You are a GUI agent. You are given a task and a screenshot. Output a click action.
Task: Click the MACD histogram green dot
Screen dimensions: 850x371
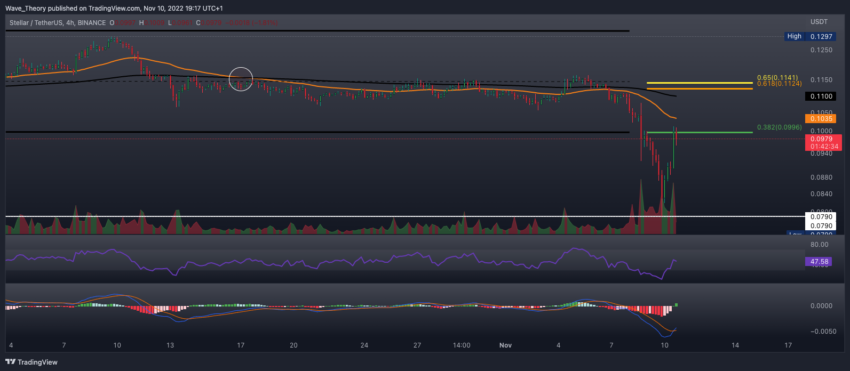pyautogui.click(x=676, y=305)
